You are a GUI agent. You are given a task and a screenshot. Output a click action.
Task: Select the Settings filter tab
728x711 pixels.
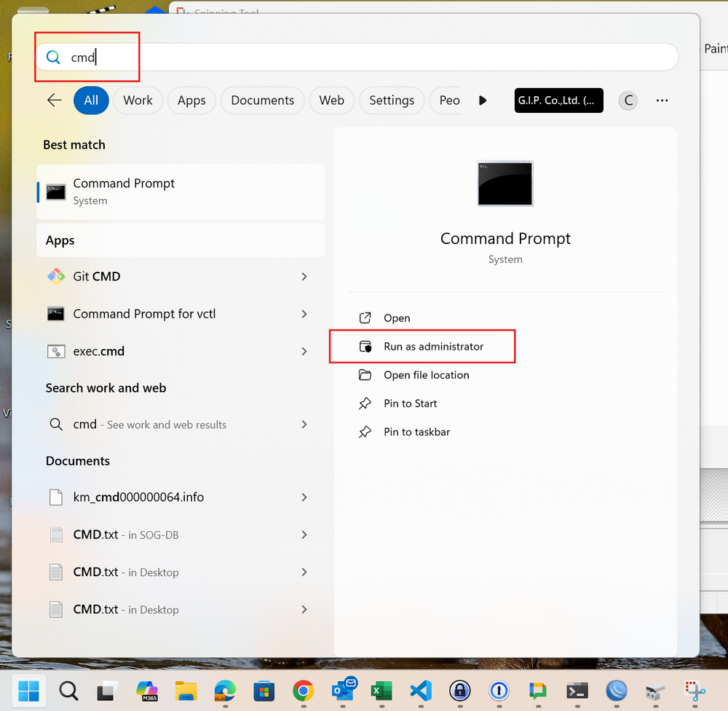(392, 101)
